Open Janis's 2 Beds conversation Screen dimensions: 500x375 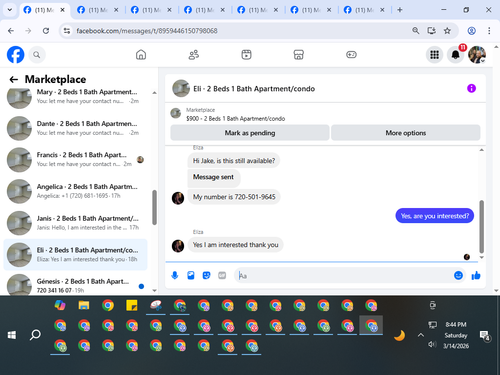pyautogui.click(x=76, y=223)
